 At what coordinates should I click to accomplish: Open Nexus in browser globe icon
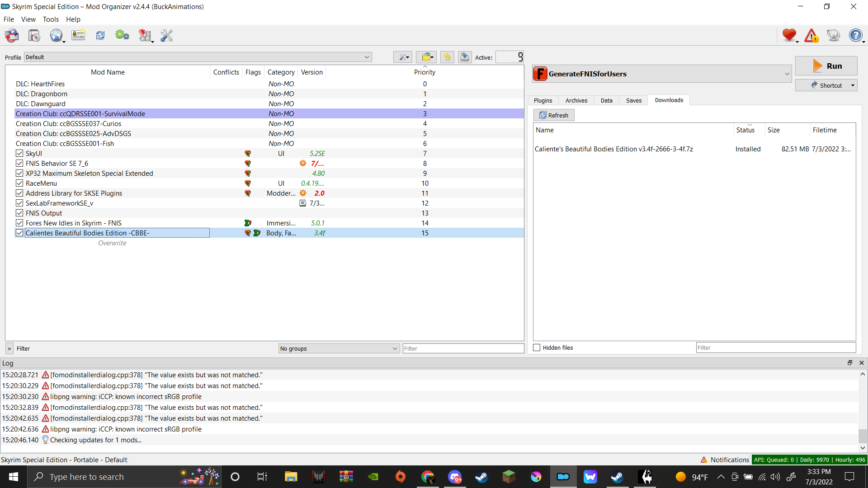pos(57,35)
